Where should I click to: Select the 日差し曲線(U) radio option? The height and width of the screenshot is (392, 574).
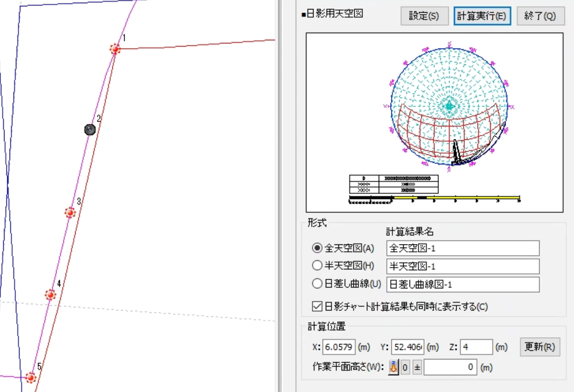(347, 284)
